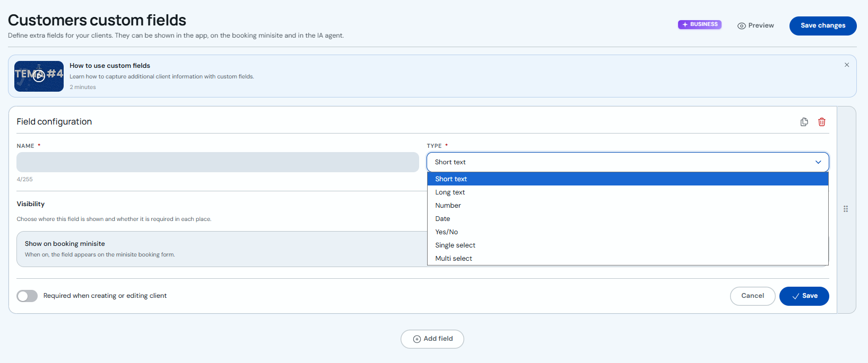This screenshot has height=363, width=868.
Task: Play the custom fields tutorial video thumbnail
Action: pyautogui.click(x=39, y=76)
